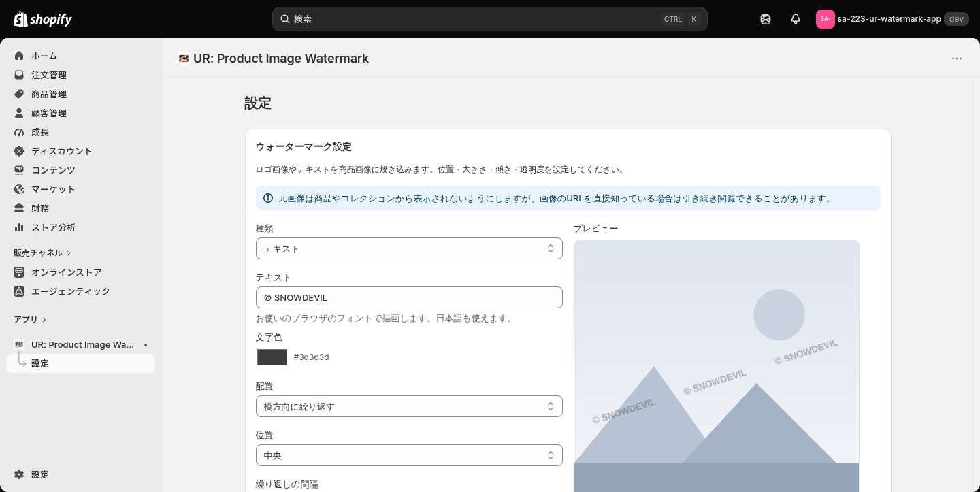Click the settings gear icon
Image resolution: width=980 pixels, height=492 pixels.
(x=19, y=474)
